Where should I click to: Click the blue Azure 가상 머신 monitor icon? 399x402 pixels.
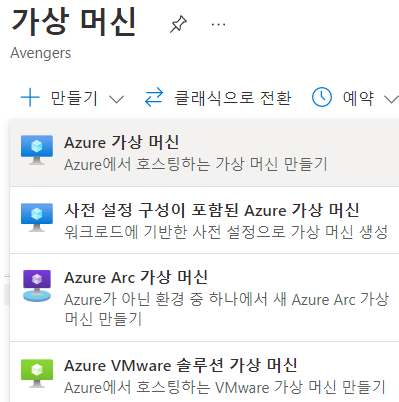click(x=37, y=150)
